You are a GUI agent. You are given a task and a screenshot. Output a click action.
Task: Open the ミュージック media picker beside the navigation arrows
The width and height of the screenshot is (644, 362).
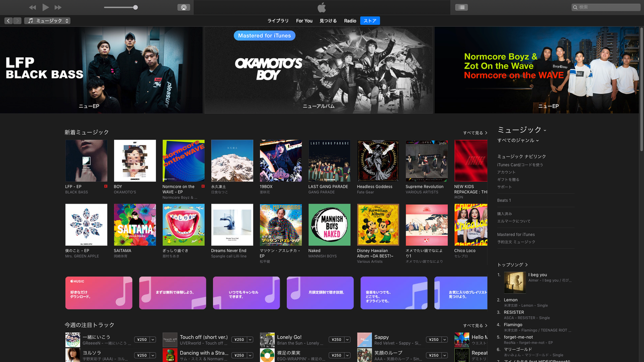pyautogui.click(x=48, y=21)
